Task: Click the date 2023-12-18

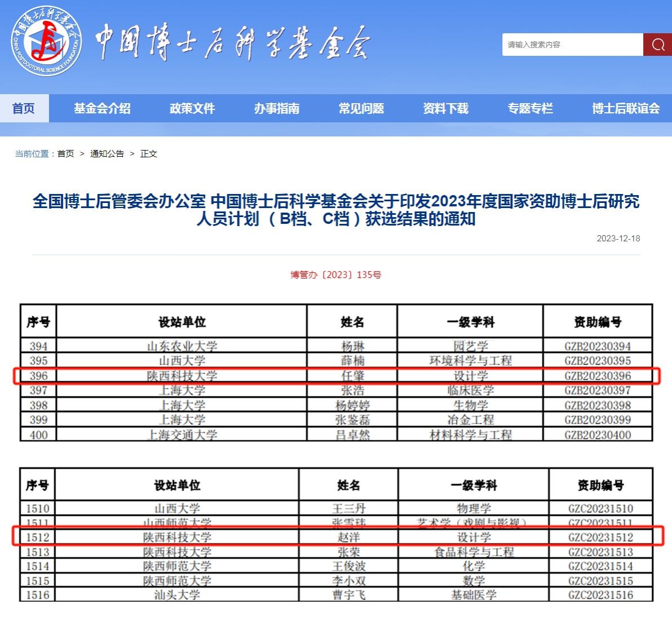Action: (x=618, y=239)
